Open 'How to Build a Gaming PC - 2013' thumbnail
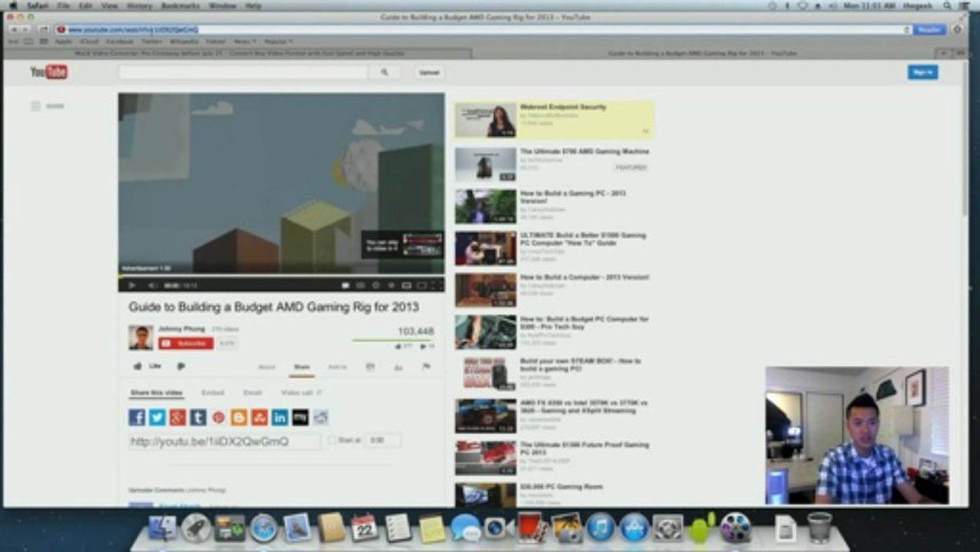This screenshot has height=552, width=980. point(486,206)
